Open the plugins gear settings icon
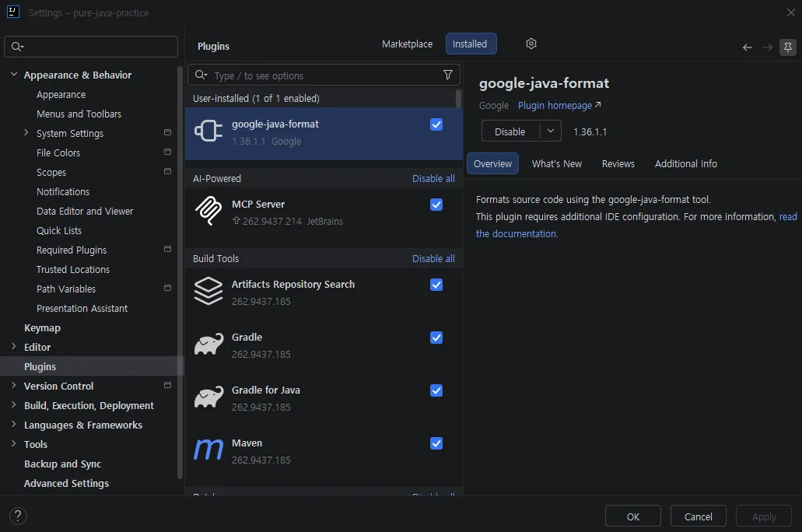This screenshot has height=532, width=802. pyautogui.click(x=531, y=44)
